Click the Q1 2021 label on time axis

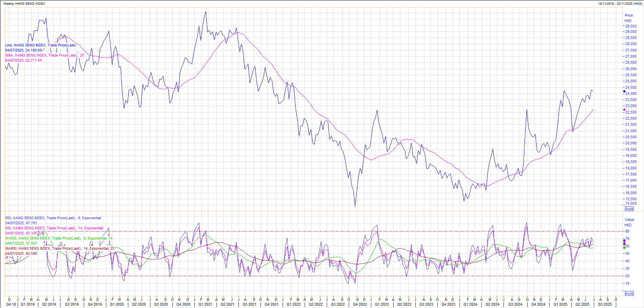click(x=205, y=304)
